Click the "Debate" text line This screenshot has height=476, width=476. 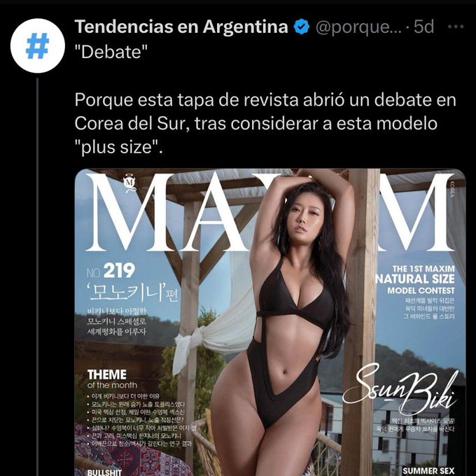point(111,52)
